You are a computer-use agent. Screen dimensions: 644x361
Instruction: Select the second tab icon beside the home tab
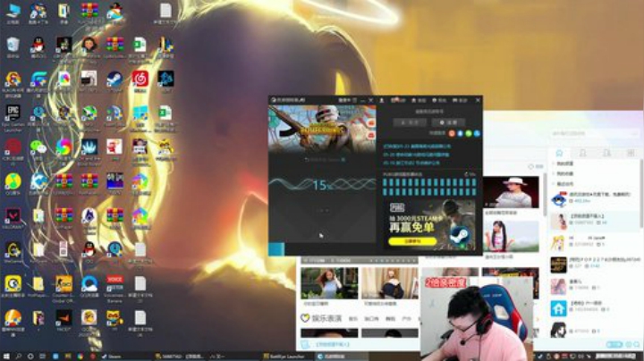pos(583,153)
